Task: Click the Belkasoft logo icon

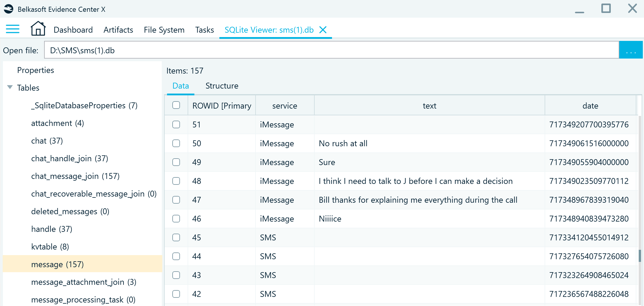Action: [9, 9]
